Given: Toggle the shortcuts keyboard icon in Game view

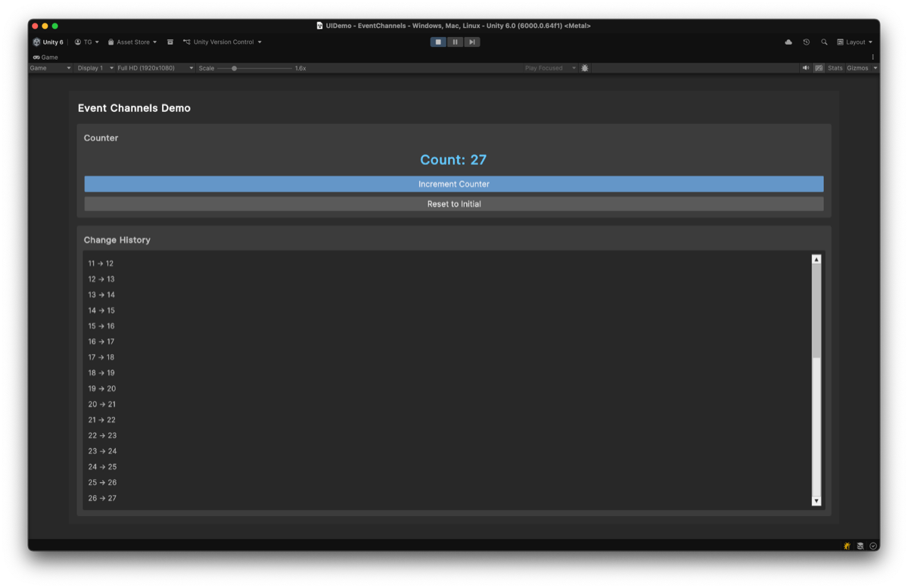Looking at the screenshot, I should pos(819,68).
